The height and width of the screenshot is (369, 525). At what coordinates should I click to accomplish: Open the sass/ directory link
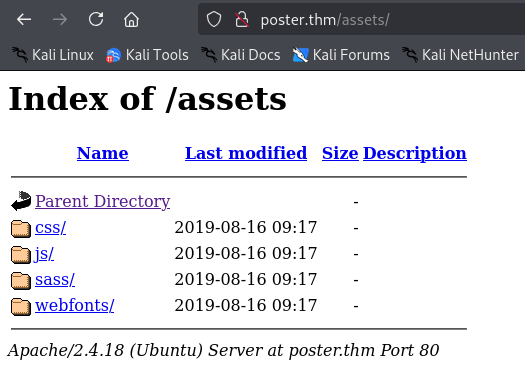[55, 279]
